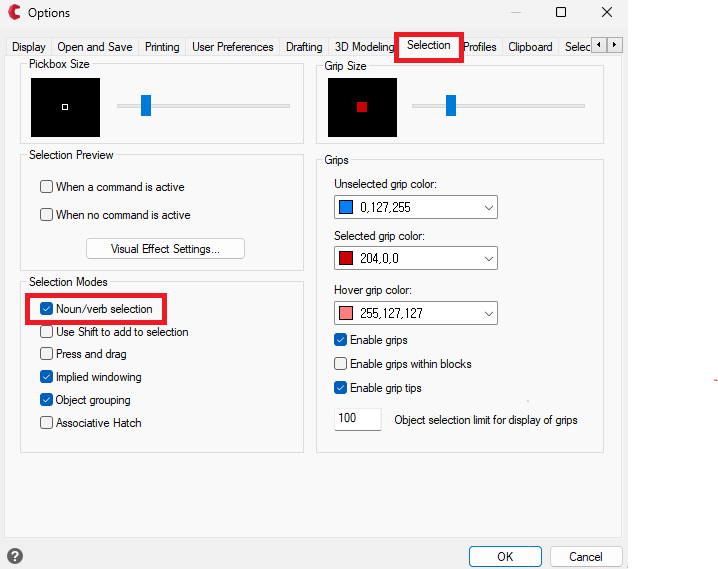Image resolution: width=718 pixels, height=569 pixels.
Task: Disable the Enable grip tips checkbox
Action: click(x=341, y=388)
